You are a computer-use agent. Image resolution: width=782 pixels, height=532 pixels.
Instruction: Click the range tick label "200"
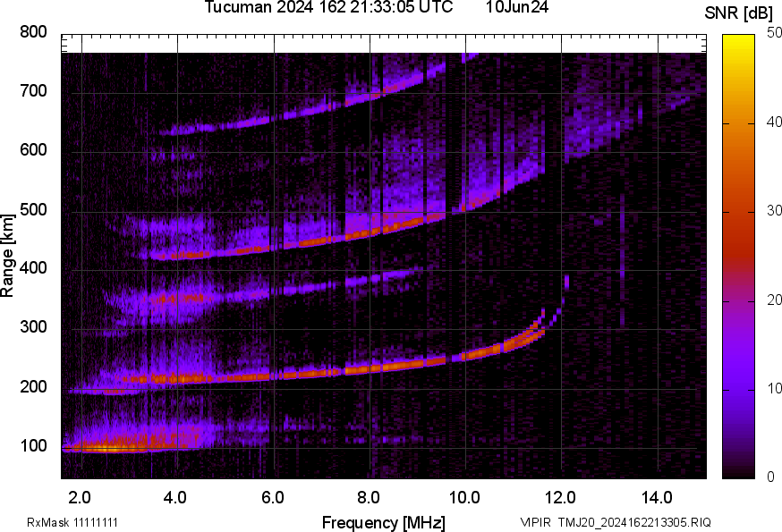tap(33, 386)
